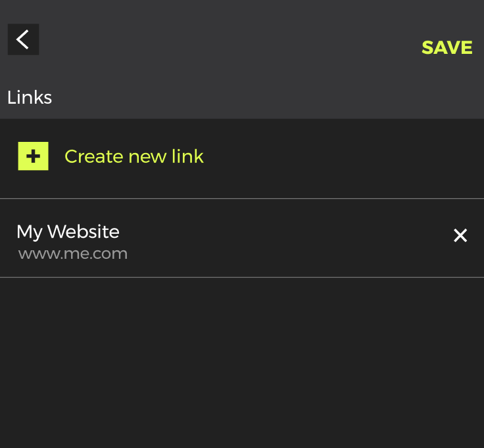Save the links with SAVE

(447, 47)
